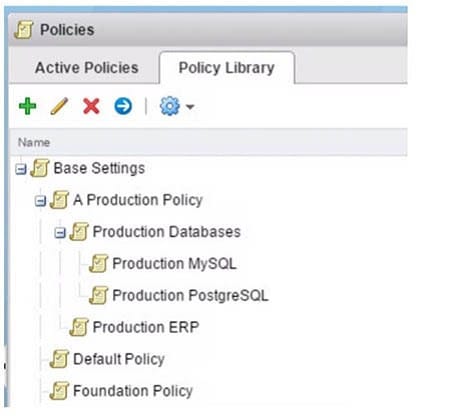Viewport: 455px width, 418px height.
Task: Click the Base Settings policy scroll icon
Action: click(x=40, y=168)
